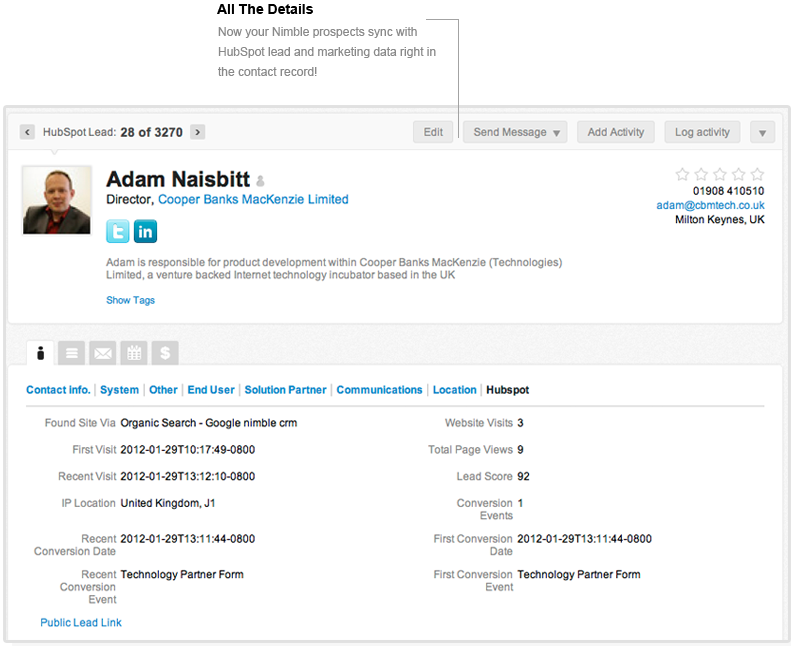The width and height of the screenshot is (791, 647).
Task: Click lead counter 28 of 3270
Action: point(151,132)
